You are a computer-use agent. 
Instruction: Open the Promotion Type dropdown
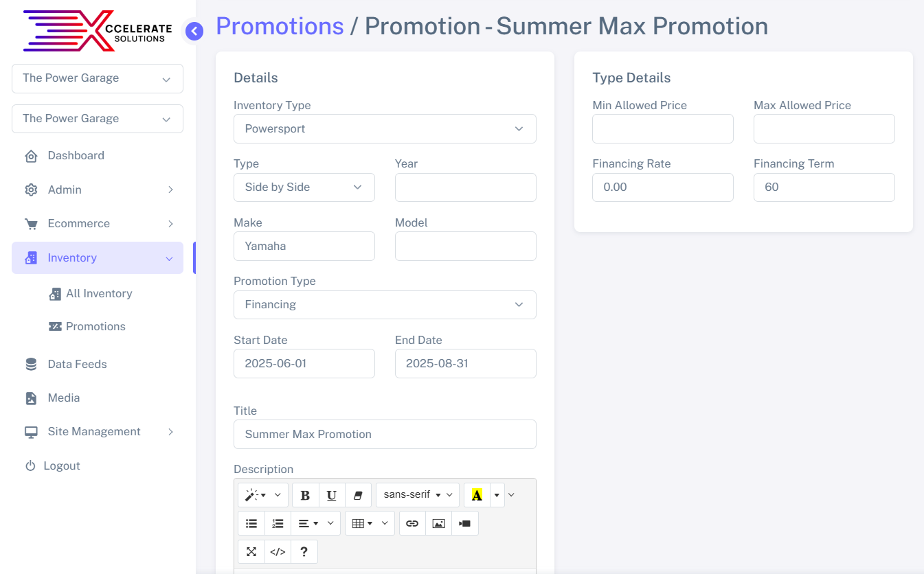coord(385,305)
